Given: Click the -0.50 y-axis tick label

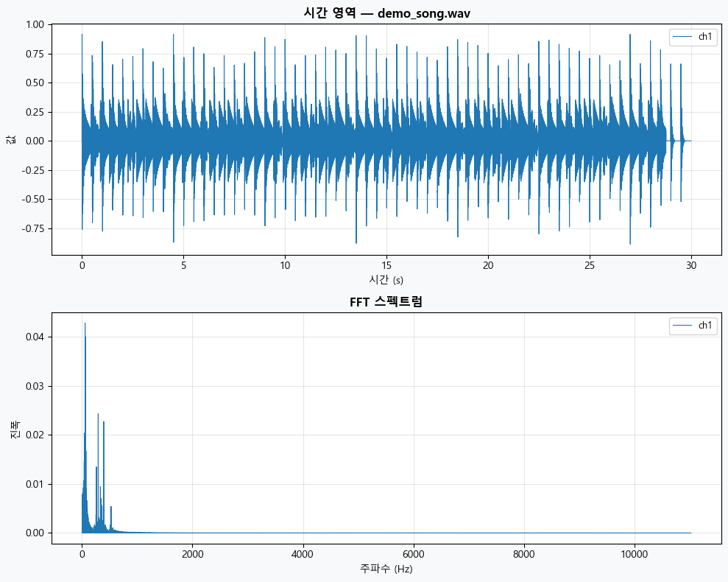Looking at the screenshot, I should (33, 200).
